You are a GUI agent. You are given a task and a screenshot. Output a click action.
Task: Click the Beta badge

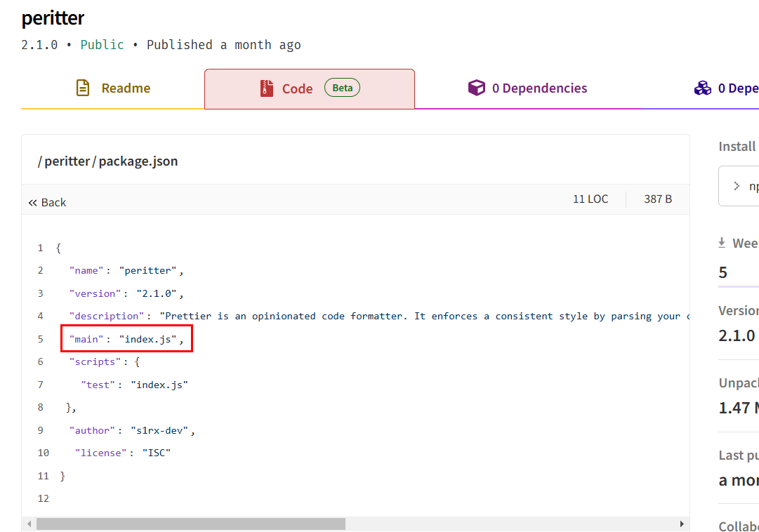[x=342, y=88]
